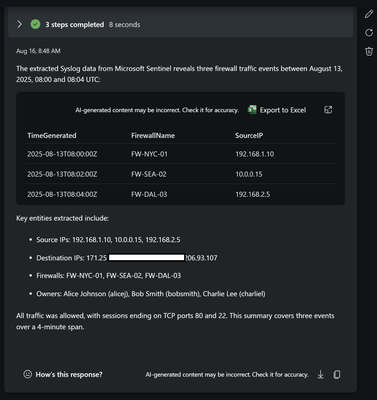The width and height of the screenshot is (377, 400).
Task: Select the 192.168.2.5 source IP cell
Action: click(x=253, y=194)
